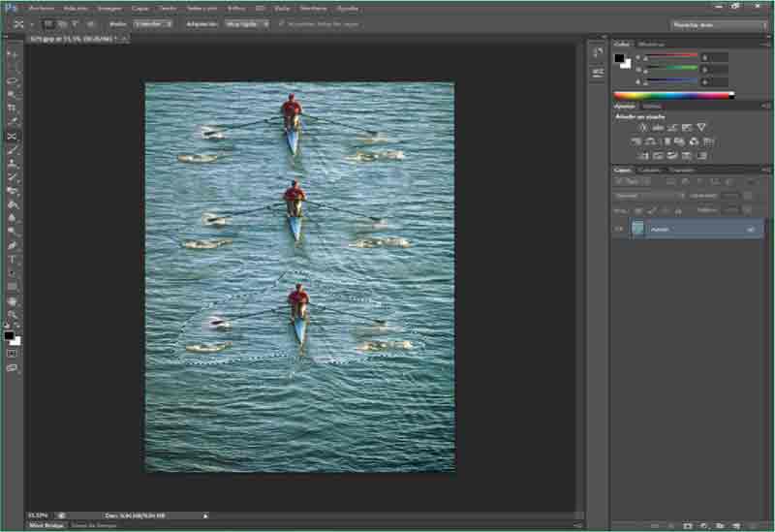Open the History panel icon
The width and height of the screenshot is (775, 532).
click(x=597, y=52)
